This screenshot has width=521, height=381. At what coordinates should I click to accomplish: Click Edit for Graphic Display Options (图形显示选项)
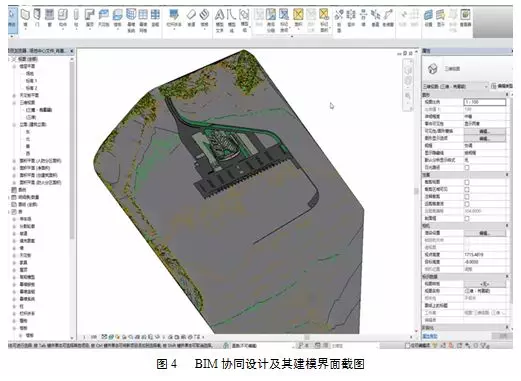pyautogui.click(x=484, y=138)
